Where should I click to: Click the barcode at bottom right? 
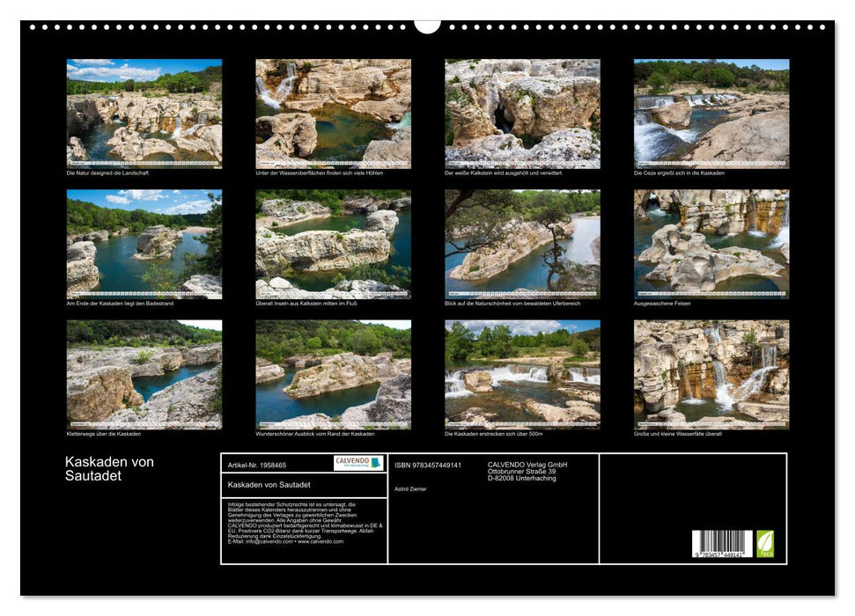point(721,544)
